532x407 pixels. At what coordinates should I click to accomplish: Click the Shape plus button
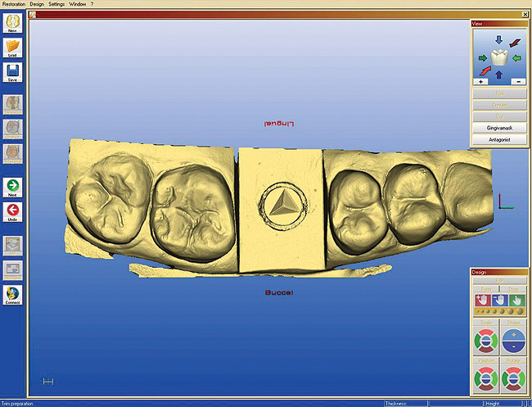click(515, 333)
